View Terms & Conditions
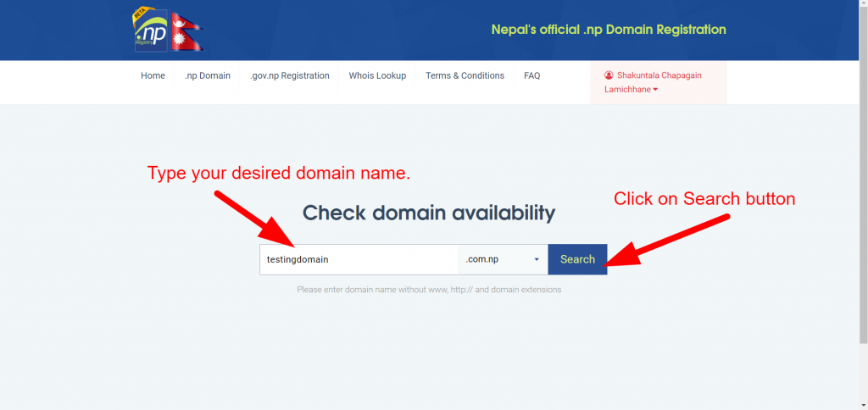 [465, 75]
